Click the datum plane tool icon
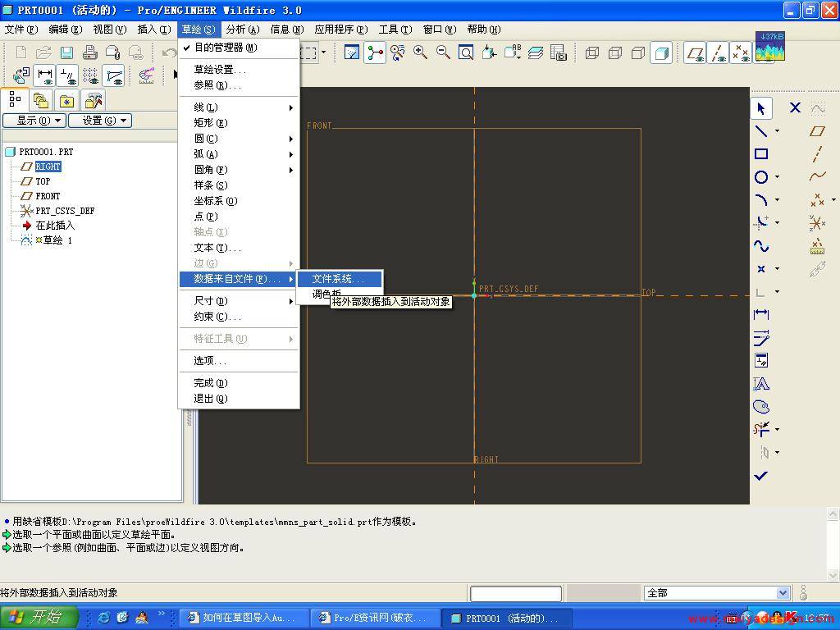 point(818,131)
